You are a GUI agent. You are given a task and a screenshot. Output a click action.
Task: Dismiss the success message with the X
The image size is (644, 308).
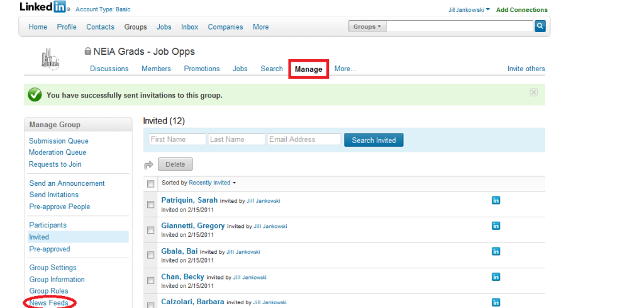[533, 93]
